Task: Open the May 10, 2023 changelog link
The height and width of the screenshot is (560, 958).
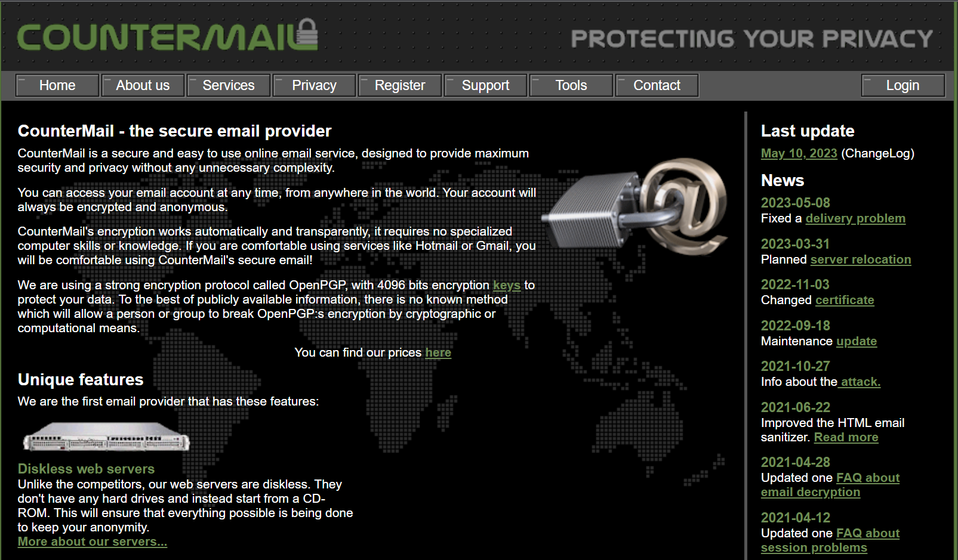Action: 799,153
